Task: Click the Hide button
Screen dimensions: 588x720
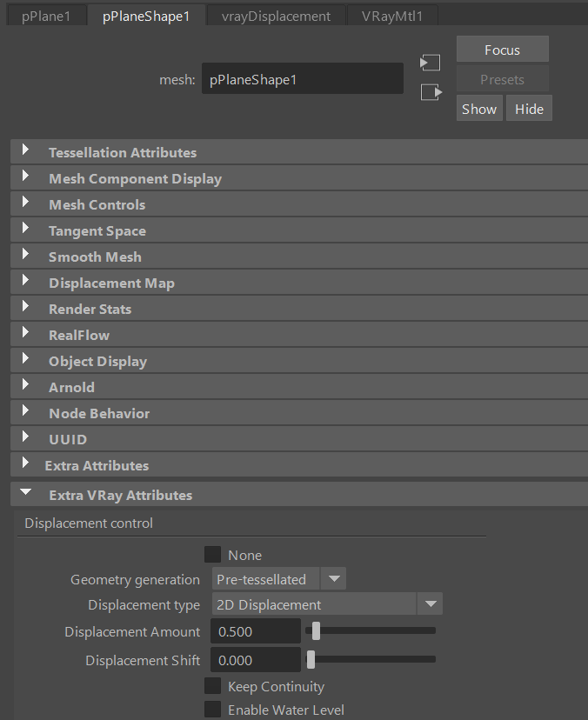Action: [529, 109]
